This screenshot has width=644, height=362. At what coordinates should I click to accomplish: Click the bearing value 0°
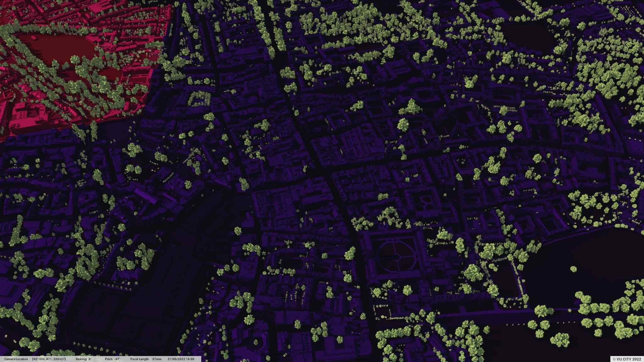[x=90, y=359]
